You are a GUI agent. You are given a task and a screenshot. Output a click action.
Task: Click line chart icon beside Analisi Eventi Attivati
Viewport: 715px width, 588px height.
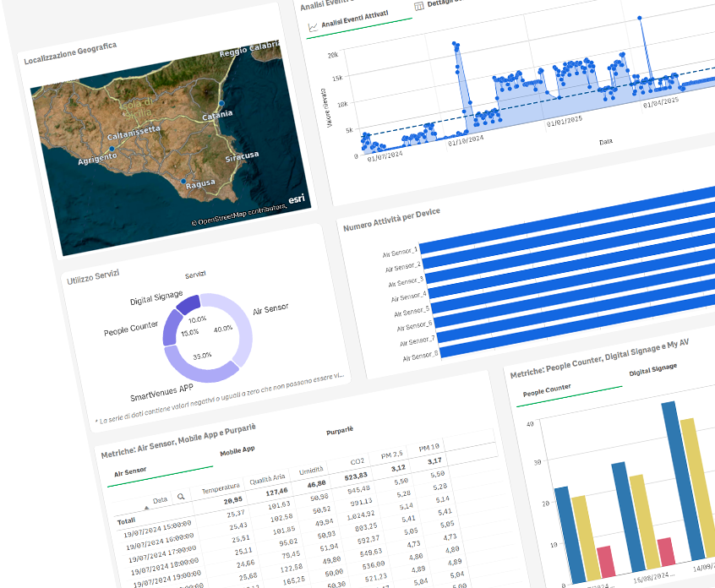[x=313, y=27]
